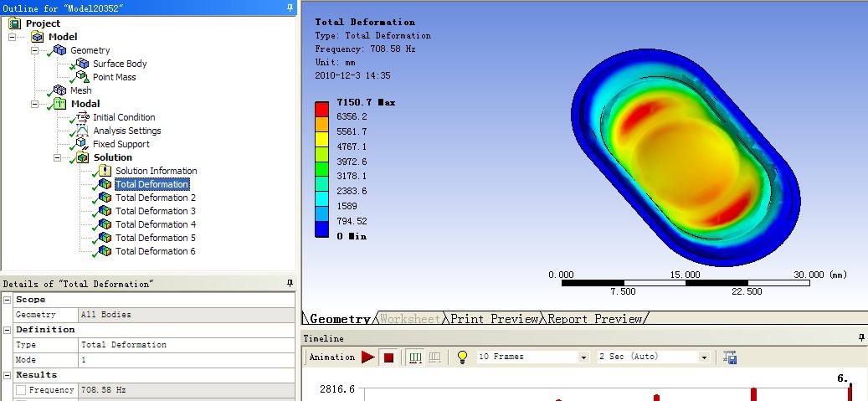Pin the Timeline panel

point(861,337)
